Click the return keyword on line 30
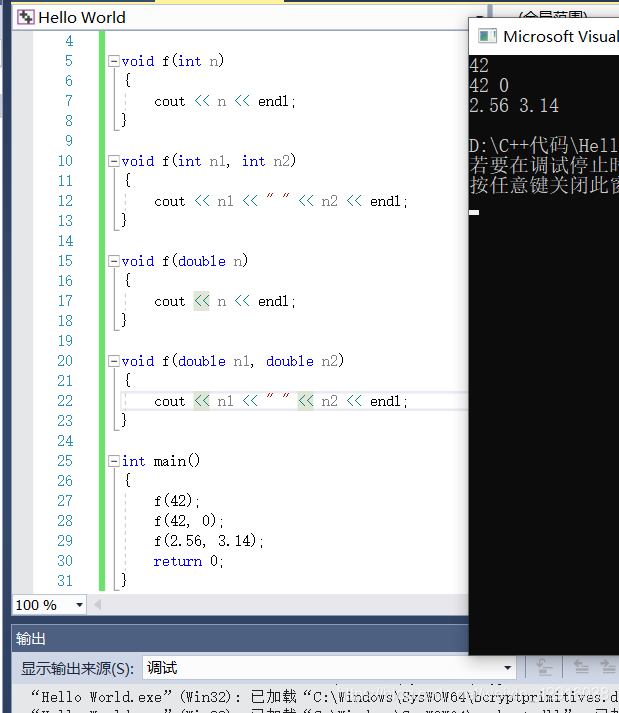Image resolution: width=619 pixels, height=713 pixels. [x=177, y=561]
